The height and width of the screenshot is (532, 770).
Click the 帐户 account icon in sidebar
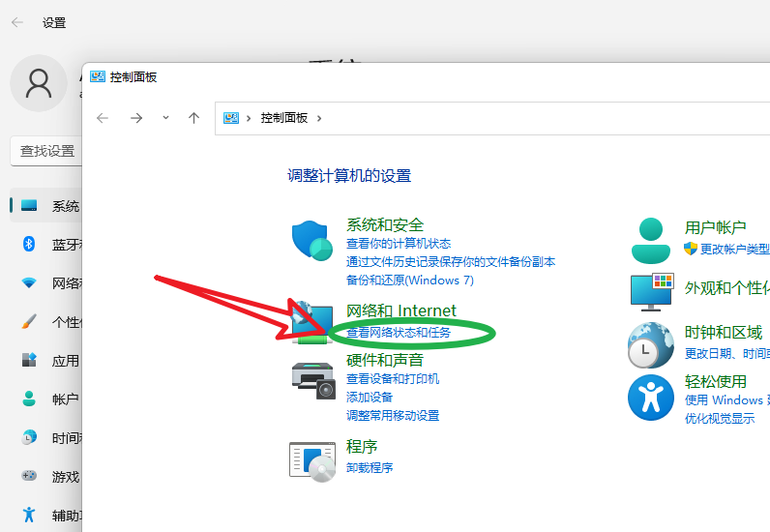[29, 399]
